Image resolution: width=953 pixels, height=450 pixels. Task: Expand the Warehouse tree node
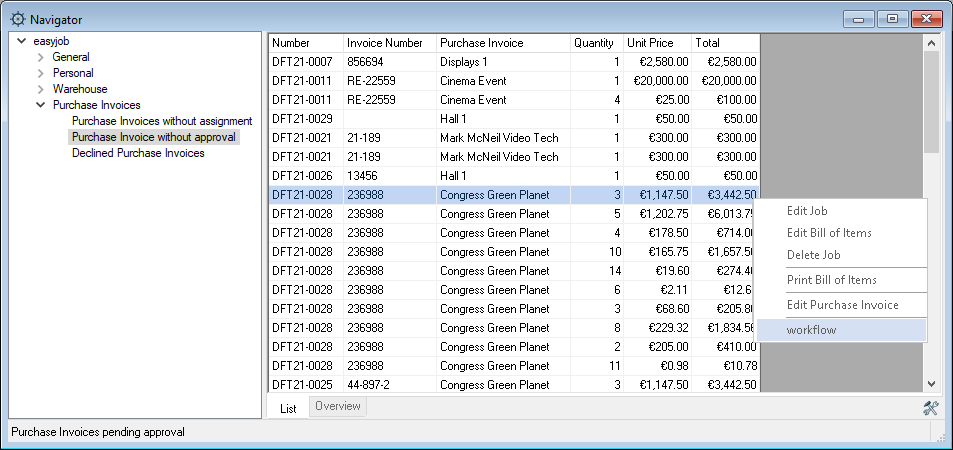40,89
